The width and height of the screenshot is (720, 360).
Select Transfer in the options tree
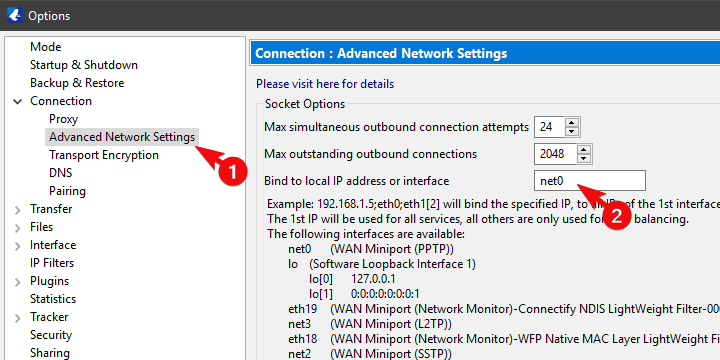tap(51, 209)
